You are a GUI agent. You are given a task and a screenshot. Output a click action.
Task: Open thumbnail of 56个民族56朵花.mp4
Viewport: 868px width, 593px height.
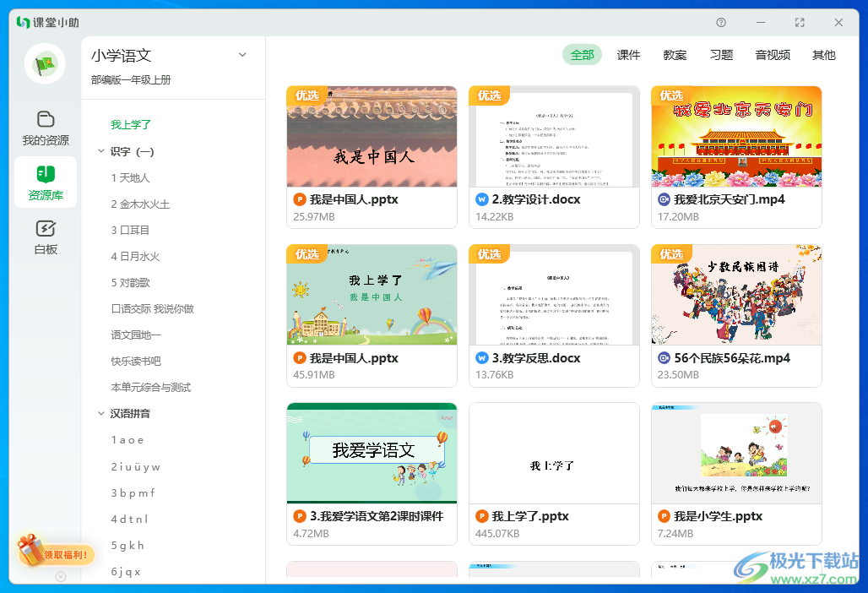point(736,295)
